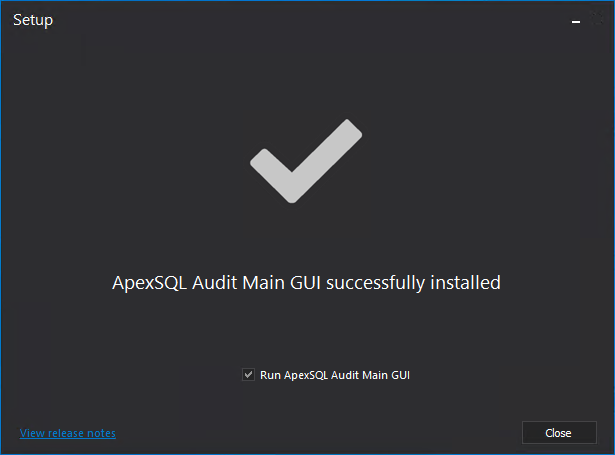Screen dimensions: 615x455
Task: Disable running Audit Main GUI after setup
Action: click(248, 375)
